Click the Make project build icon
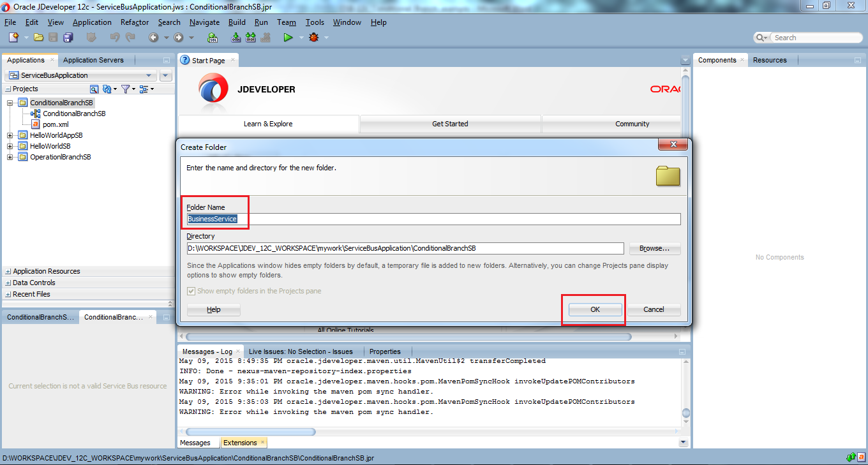 coord(236,38)
